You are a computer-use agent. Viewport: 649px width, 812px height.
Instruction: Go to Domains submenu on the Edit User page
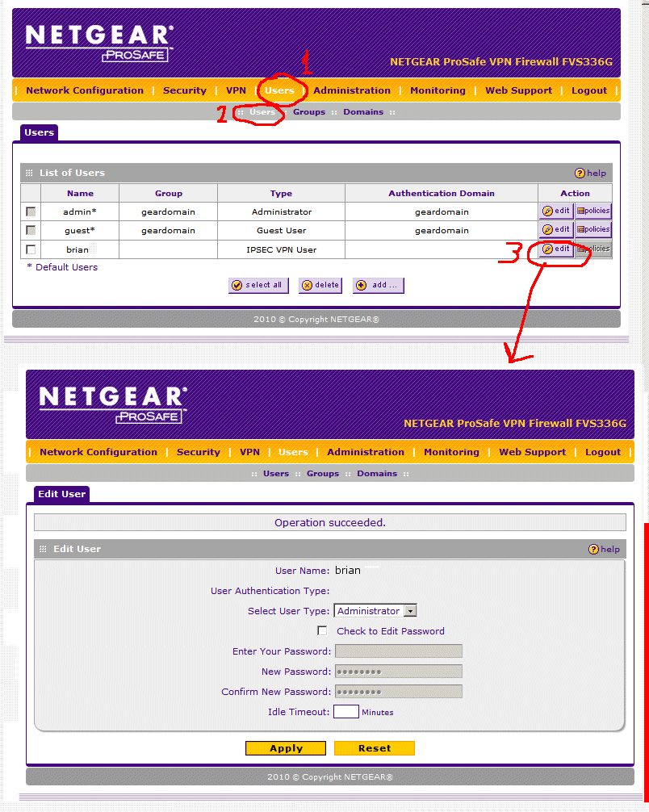tap(377, 473)
